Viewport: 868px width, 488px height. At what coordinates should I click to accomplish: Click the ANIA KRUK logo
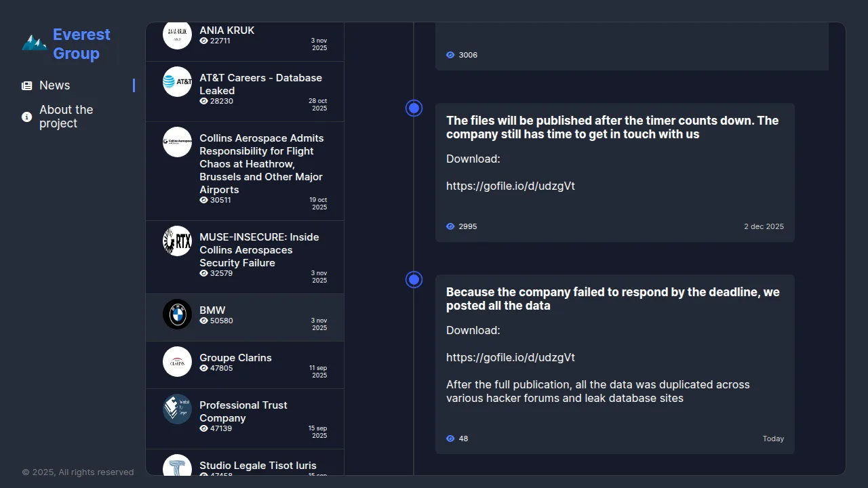177,35
